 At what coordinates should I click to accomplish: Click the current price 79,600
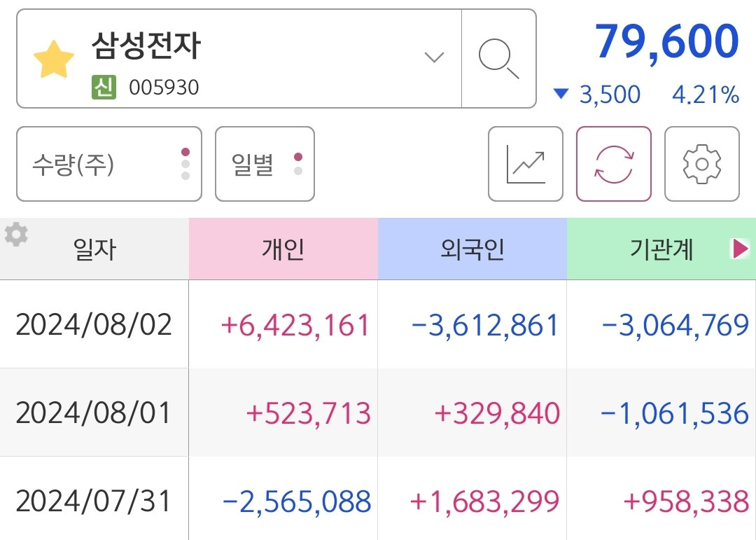[x=667, y=42]
